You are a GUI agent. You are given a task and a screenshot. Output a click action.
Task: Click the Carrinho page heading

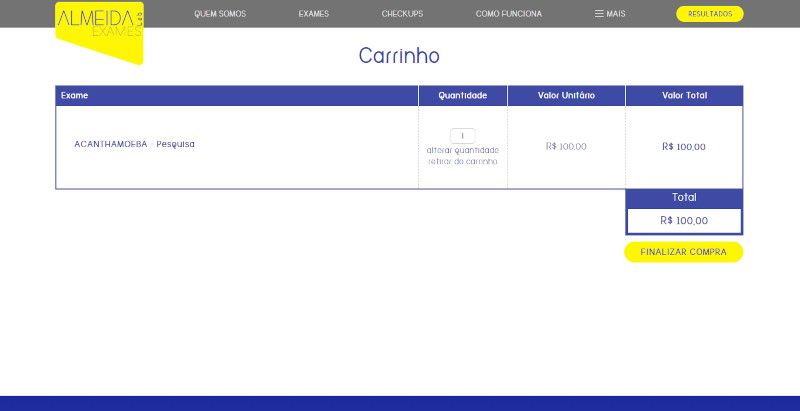point(399,56)
